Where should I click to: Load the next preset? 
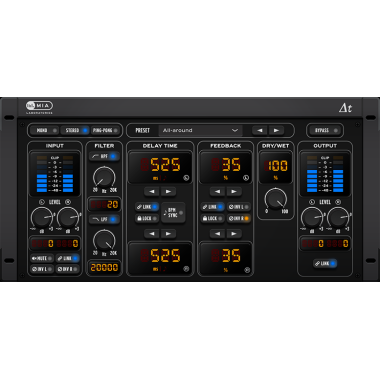pos(276,130)
